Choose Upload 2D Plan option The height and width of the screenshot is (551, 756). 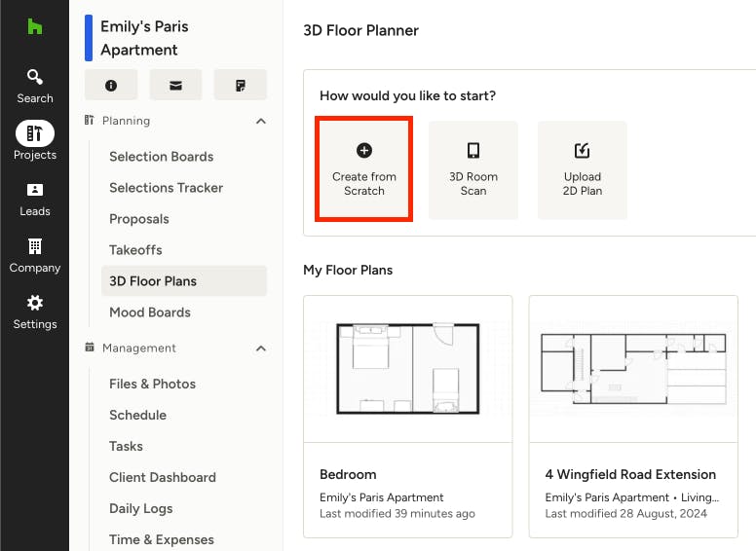click(583, 170)
